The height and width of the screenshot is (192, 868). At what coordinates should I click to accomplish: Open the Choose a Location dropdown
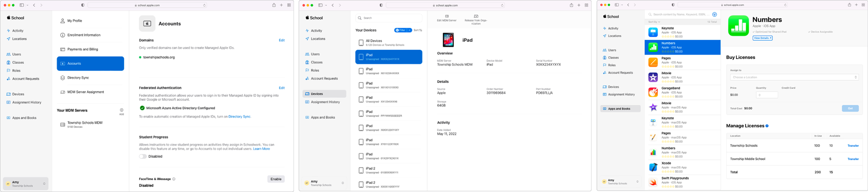click(795, 77)
